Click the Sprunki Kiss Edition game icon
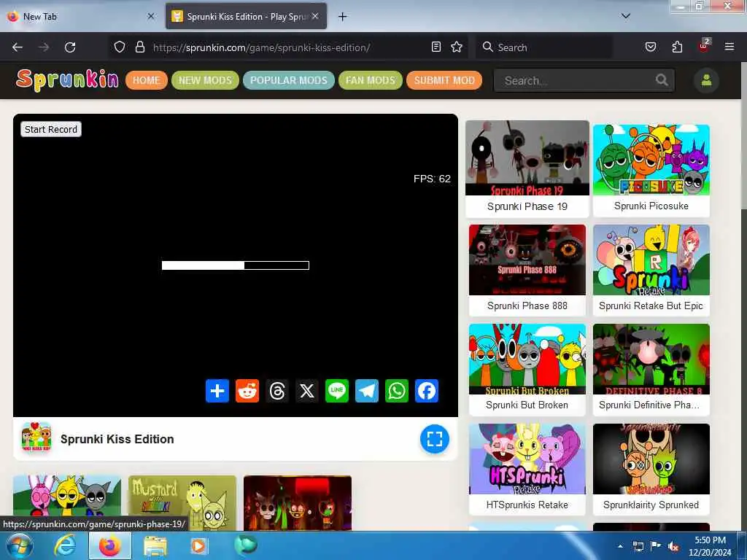The image size is (747, 560). (x=36, y=437)
